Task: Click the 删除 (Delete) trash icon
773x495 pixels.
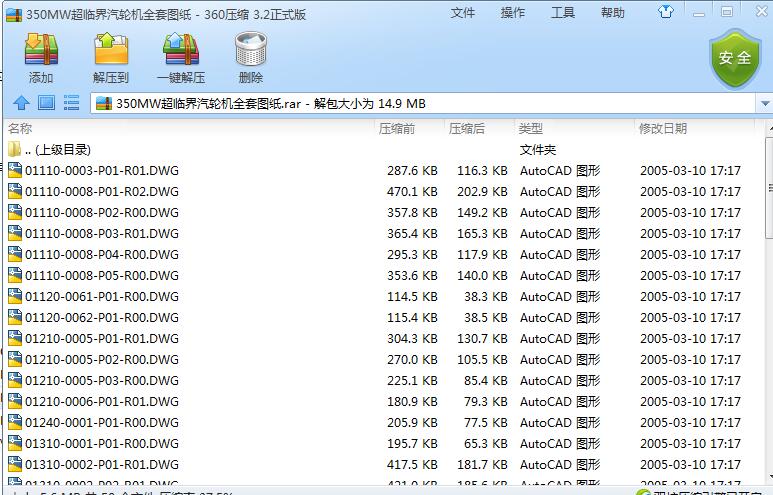Action: tap(251, 49)
